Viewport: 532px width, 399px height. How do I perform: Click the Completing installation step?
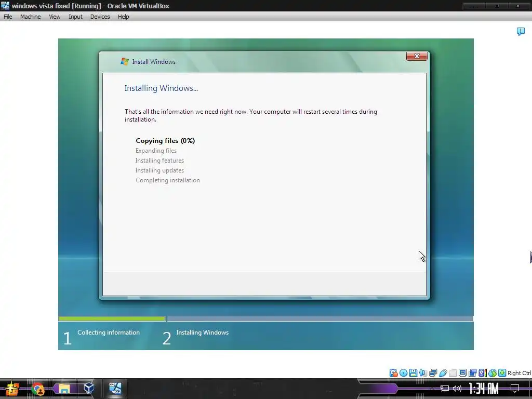click(168, 180)
